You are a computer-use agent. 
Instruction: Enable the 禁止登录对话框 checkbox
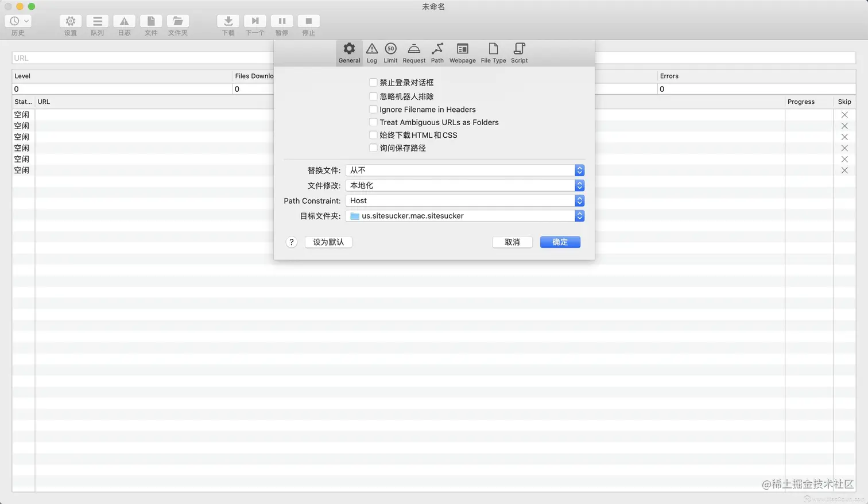pyautogui.click(x=373, y=82)
